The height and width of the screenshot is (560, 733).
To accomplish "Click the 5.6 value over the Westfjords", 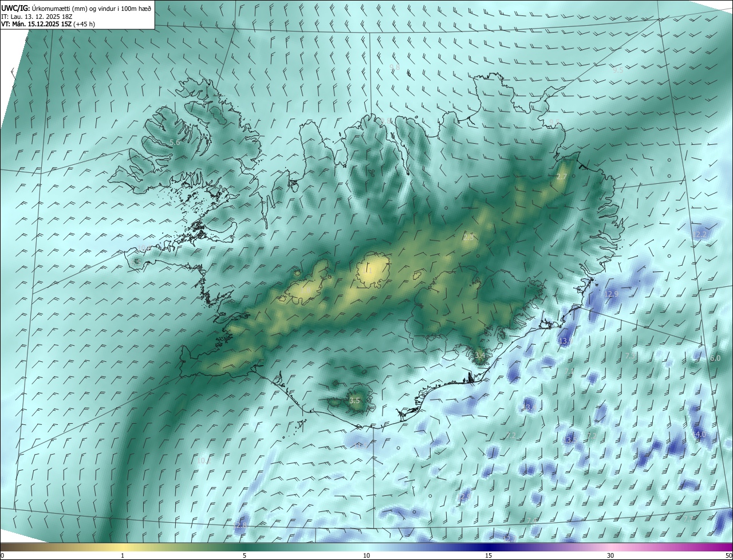I will (175, 142).
